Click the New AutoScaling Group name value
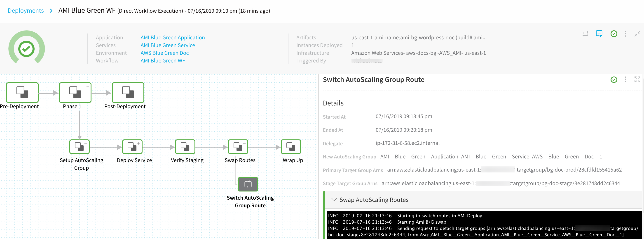 point(491,157)
